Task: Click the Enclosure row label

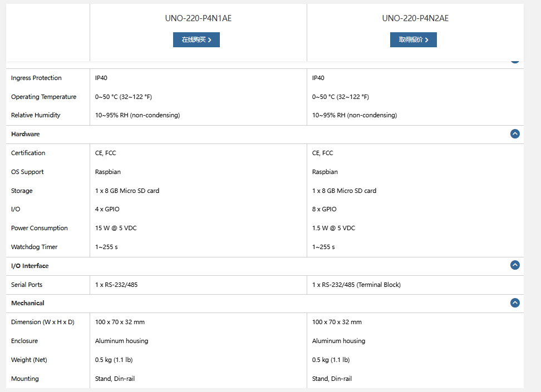Action: (x=24, y=341)
